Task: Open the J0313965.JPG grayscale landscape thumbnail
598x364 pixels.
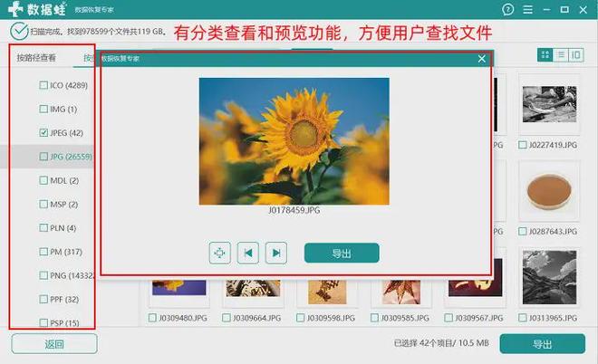Action: point(549,277)
